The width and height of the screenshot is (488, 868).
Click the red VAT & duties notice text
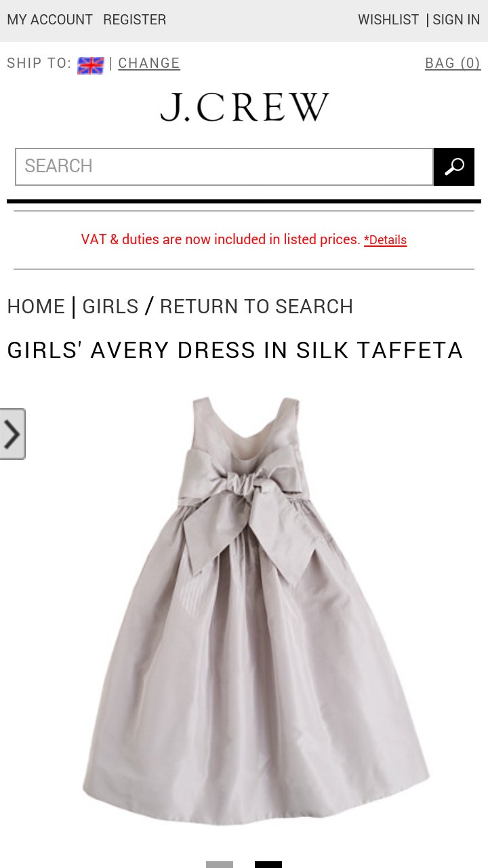(220, 239)
